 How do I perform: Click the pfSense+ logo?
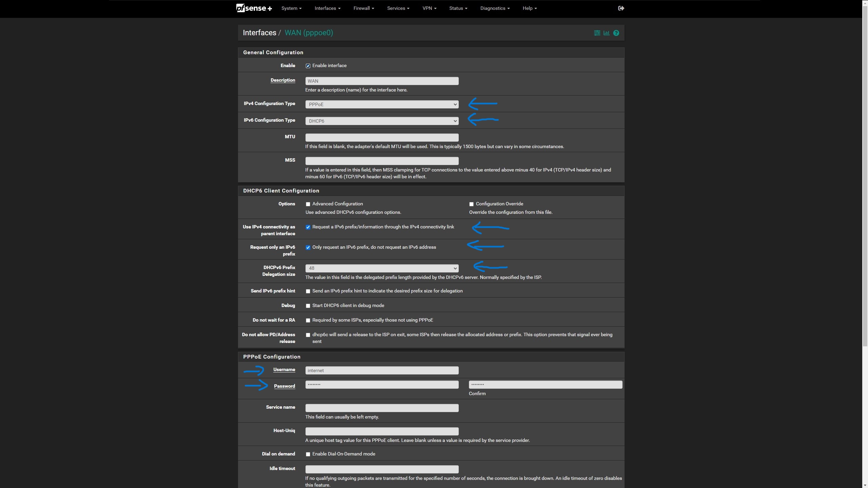click(x=254, y=8)
